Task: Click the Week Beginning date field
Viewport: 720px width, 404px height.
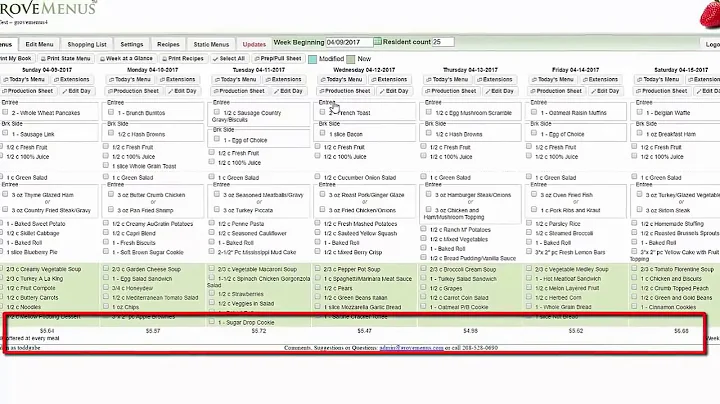Action: pos(349,42)
